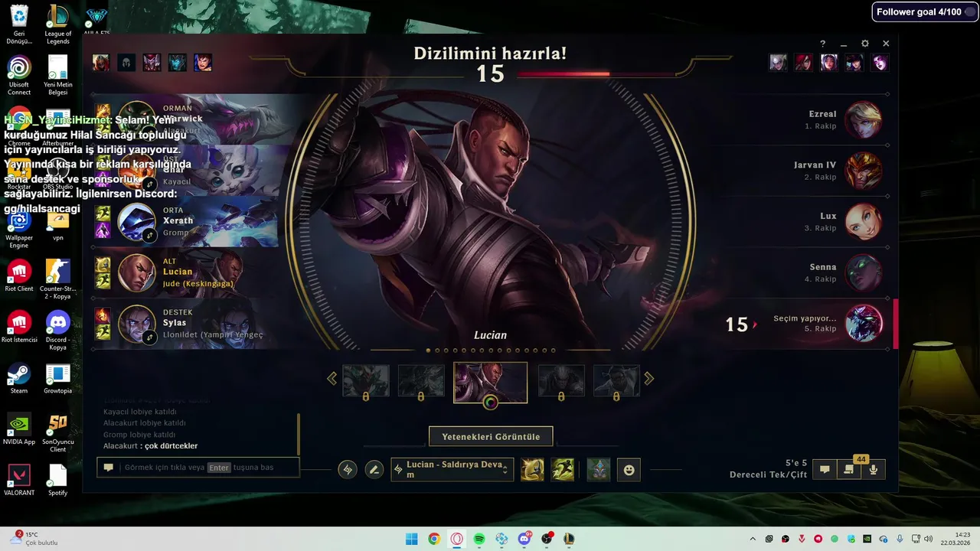This screenshot has width=980, height=551.
Task: Open Chrome from the taskbar
Action: (434, 539)
